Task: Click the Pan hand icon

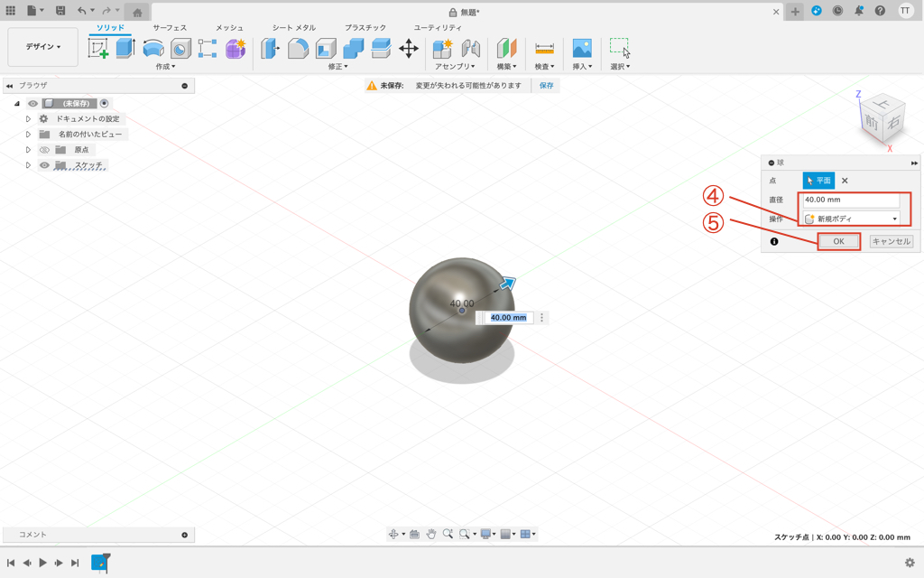Action: pos(431,534)
